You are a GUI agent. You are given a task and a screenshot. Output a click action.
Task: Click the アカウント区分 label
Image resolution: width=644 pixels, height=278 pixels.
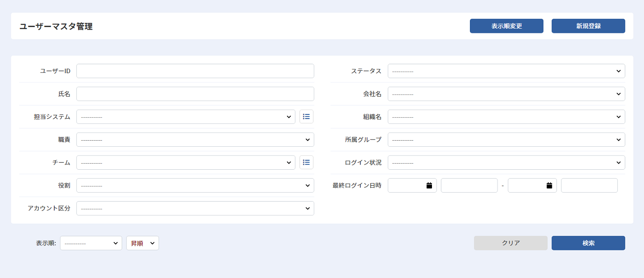[x=49, y=209]
